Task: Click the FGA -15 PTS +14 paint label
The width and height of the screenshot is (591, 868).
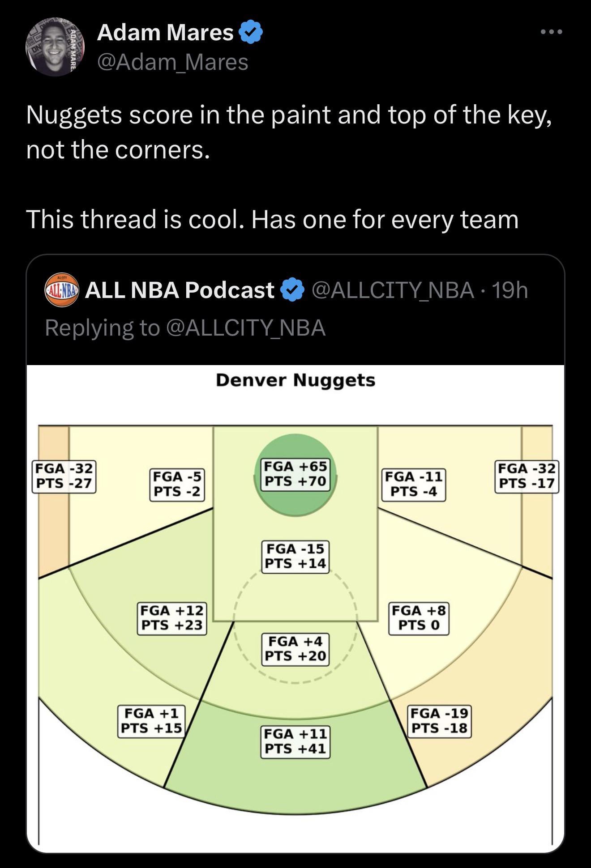Action: [x=295, y=556]
